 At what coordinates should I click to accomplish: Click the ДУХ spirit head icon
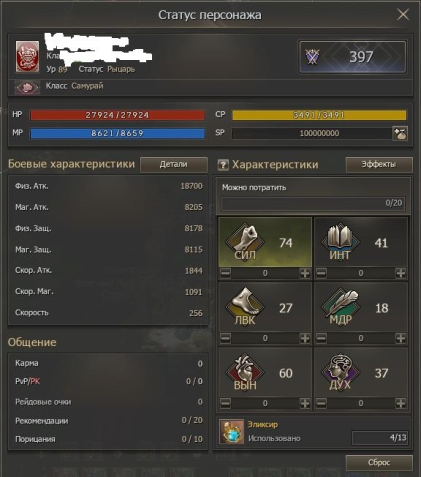coord(340,372)
